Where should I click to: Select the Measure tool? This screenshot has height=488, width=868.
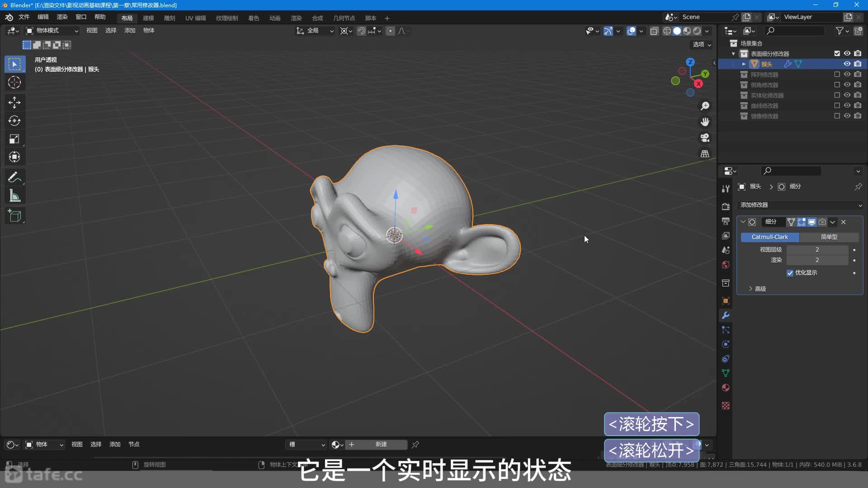click(14, 196)
